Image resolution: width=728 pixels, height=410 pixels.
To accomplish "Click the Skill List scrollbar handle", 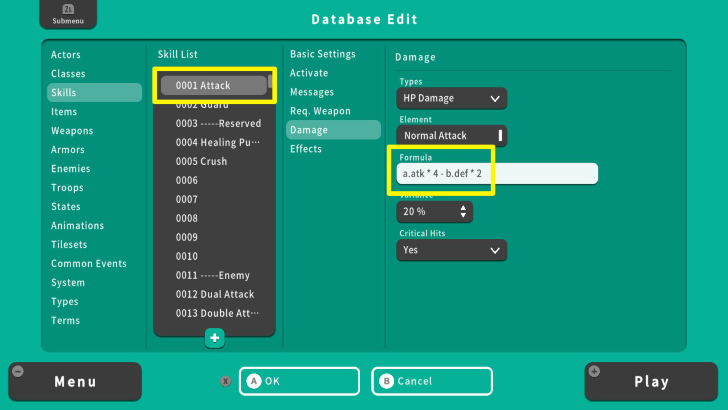I will 271,82.
